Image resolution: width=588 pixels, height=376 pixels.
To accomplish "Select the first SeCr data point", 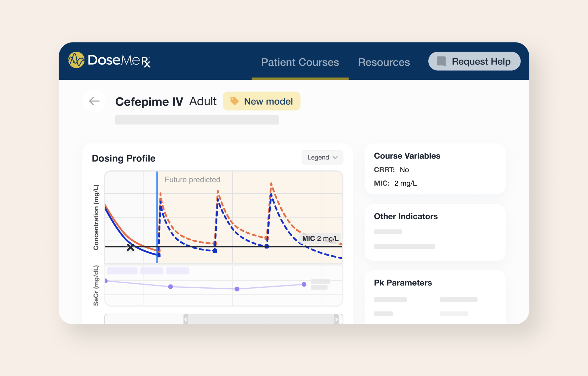I will pos(107,281).
